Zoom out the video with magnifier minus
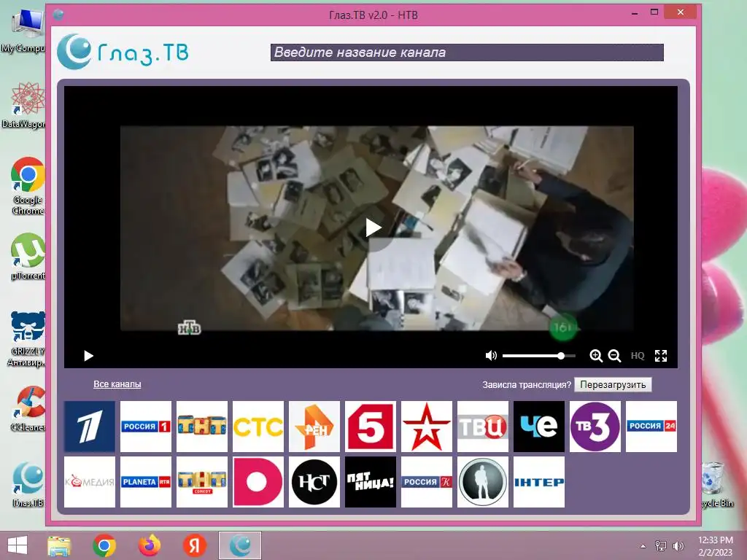The image size is (747, 560). (x=614, y=356)
